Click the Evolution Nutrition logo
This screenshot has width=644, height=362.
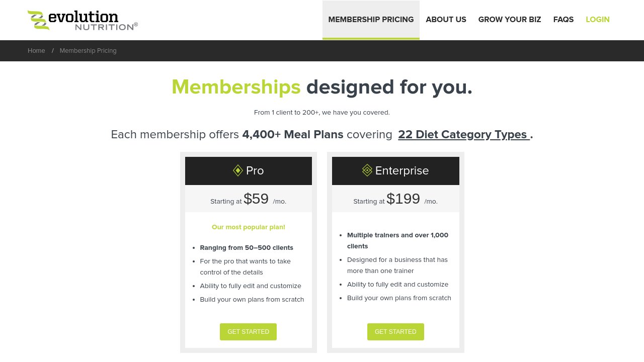83,20
